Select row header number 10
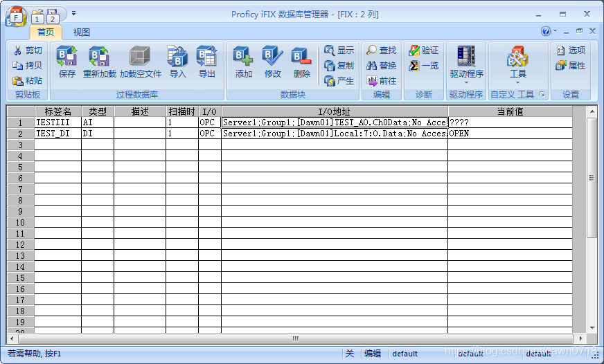The height and width of the screenshot is (364, 604). 20,222
